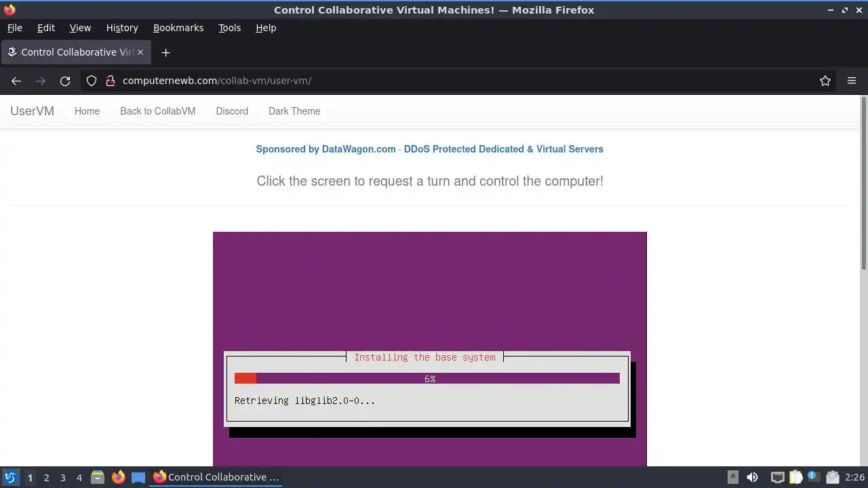The image size is (868, 488).
Task: Open the Tools menu
Action: click(x=230, y=28)
